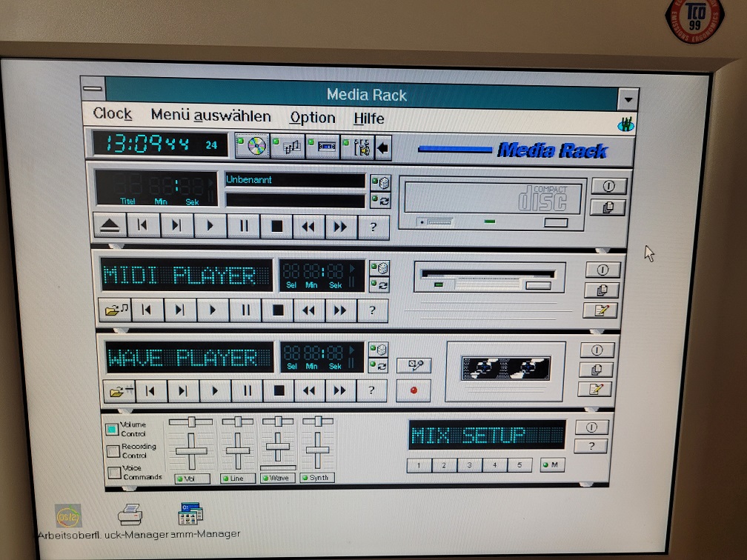Start recording with the red record button
Viewport: 747px width, 560px height.
[414, 390]
